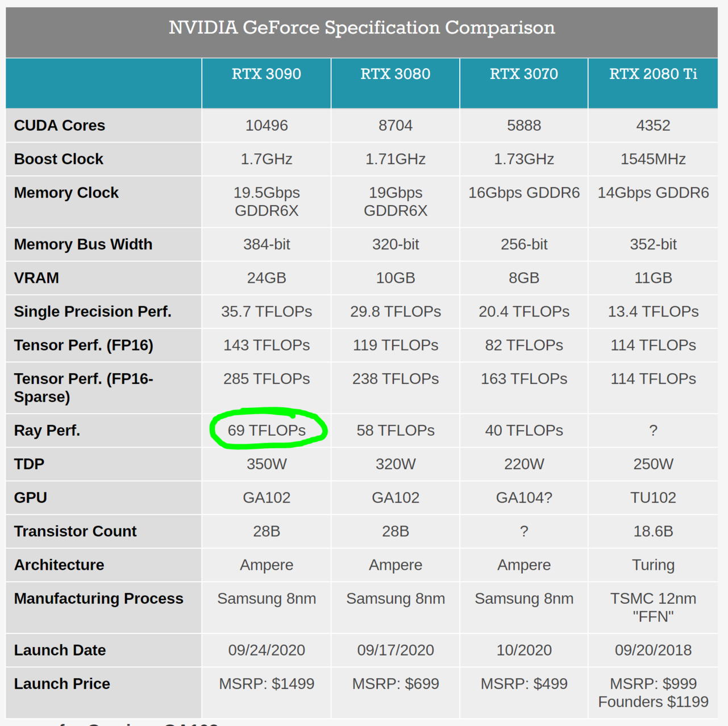Click the TSMC 12nm "FFN" cell

(653, 607)
